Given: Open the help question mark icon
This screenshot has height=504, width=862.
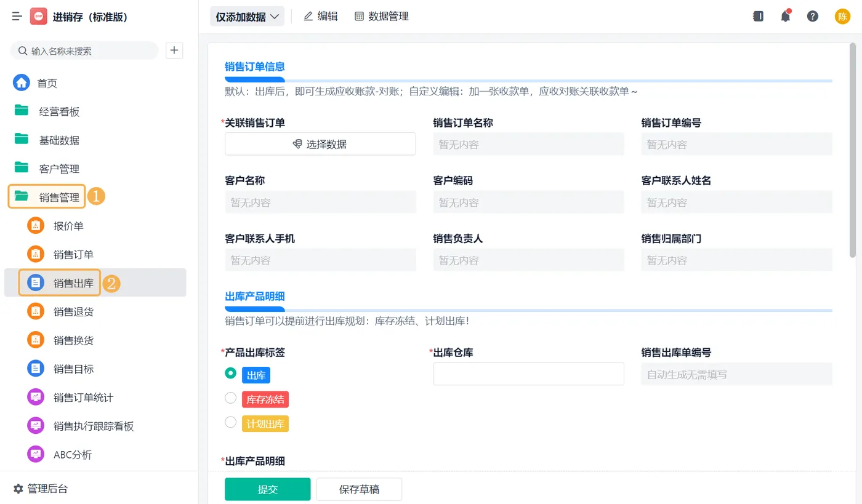Looking at the screenshot, I should (x=813, y=17).
